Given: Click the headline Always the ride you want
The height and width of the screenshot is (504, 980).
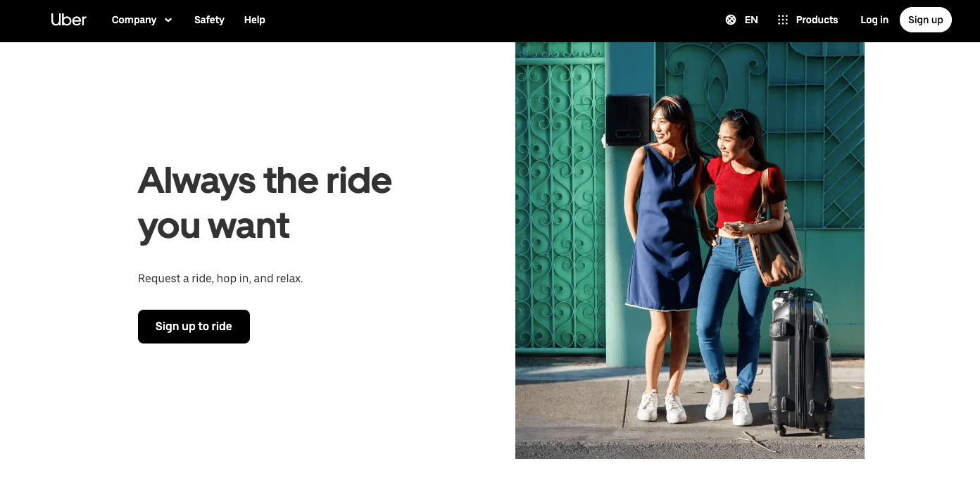Looking at the screenshot, I should (x=265, y=202).
